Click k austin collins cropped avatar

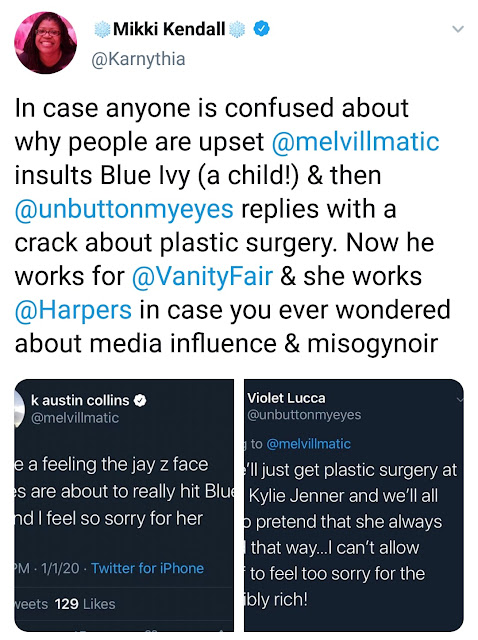click(17, 409)
